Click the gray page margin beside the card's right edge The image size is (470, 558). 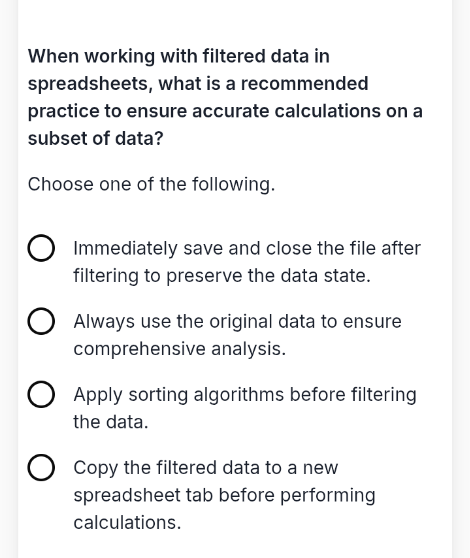click(461, 279)
